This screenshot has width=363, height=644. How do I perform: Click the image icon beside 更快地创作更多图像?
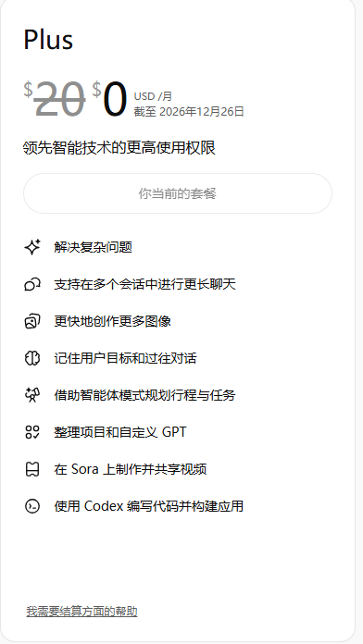point(32,321)
